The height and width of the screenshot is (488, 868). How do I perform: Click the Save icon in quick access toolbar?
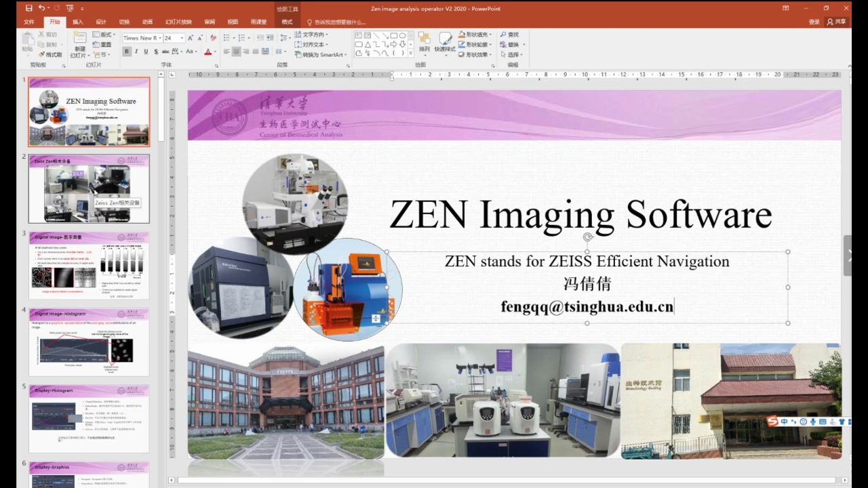click(x=28, y=8)
